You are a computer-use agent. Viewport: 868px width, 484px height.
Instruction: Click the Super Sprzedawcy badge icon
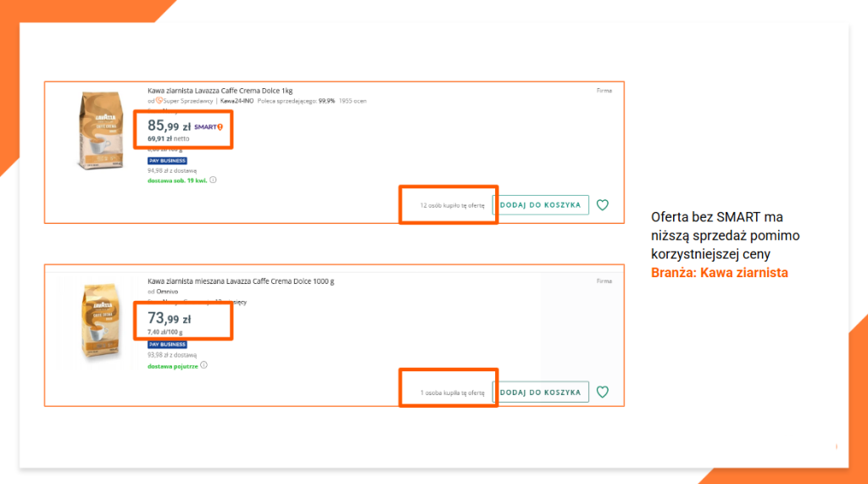(159, 101)
